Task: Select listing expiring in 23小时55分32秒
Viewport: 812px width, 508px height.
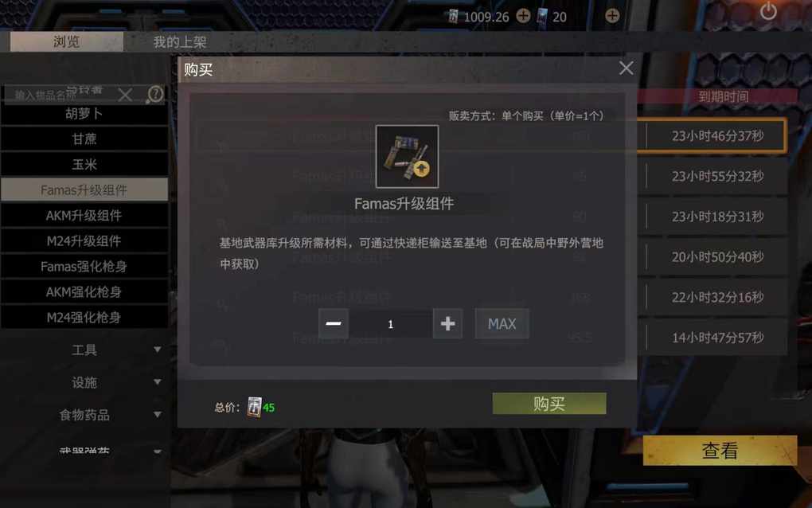Action: [717, 177]
